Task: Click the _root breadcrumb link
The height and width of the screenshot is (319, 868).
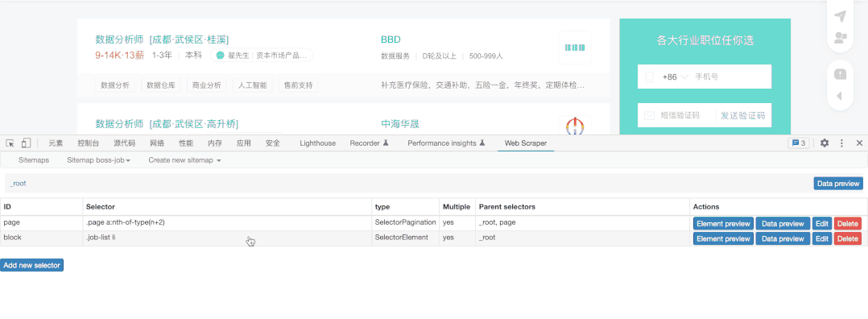Action: point(18,184)
